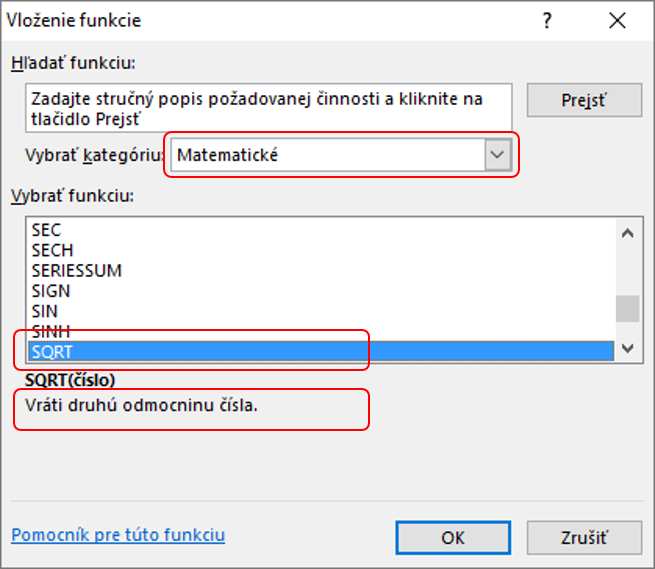Confirm with the OK button

tap(453, 538)
